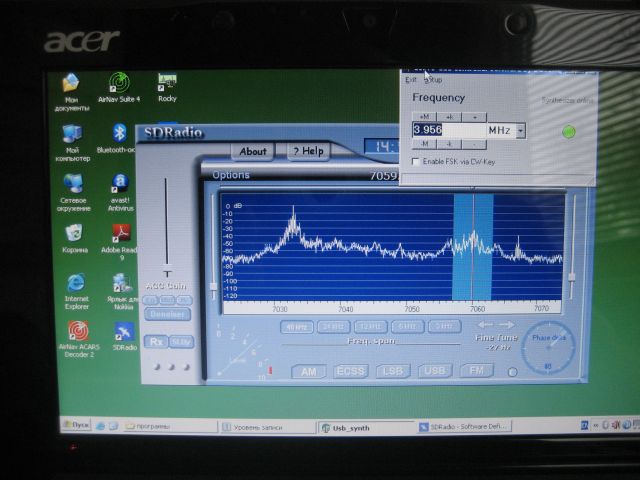The height and width of the screenshot is (480, 640).
Task: Open the Ярлык для Nokia shortcut
Action: [x=122, y=291]
